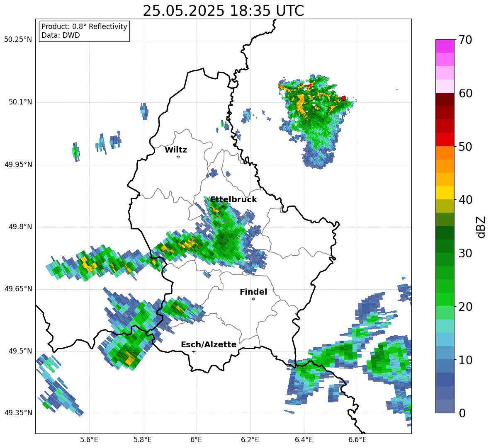Click the colorbar 0 tick label
The image size is (491, 448).
click(462, 413)
